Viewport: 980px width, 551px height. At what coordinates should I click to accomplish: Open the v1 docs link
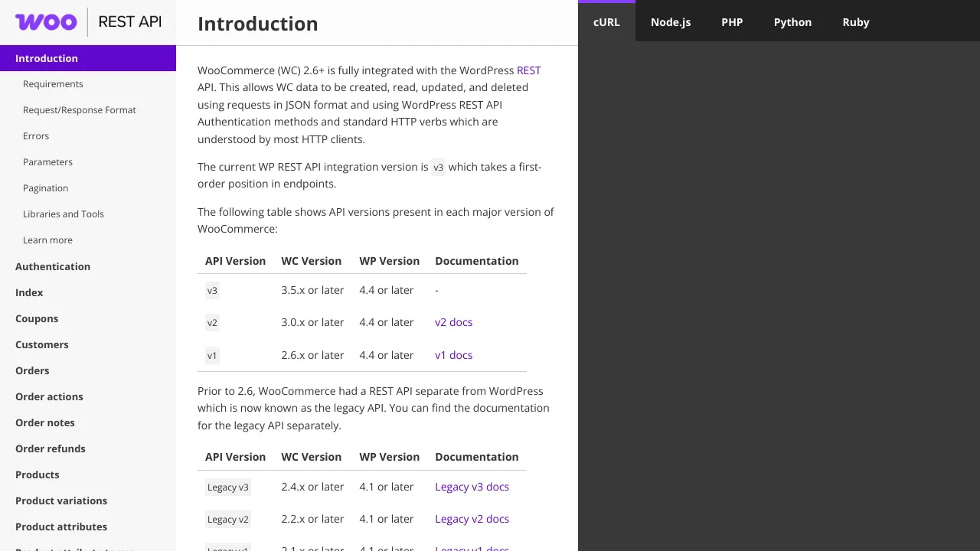click(x=454, y=355)
